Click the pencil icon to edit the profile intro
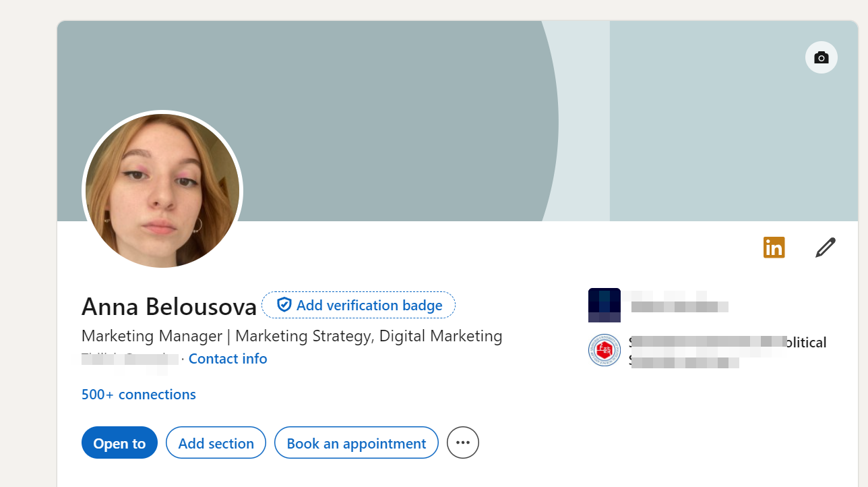This screenshot has width=868, height=487. point(825,248)
